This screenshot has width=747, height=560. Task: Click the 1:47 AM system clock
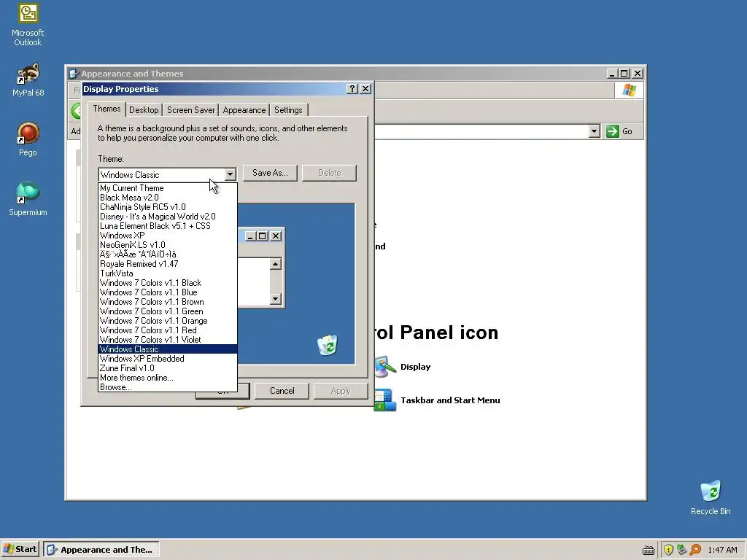722,550
